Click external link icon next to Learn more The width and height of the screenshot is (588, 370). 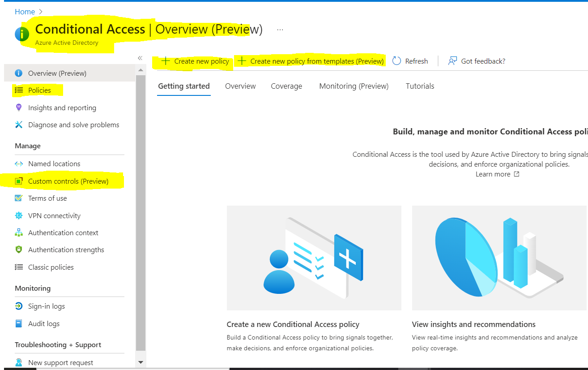516,174
